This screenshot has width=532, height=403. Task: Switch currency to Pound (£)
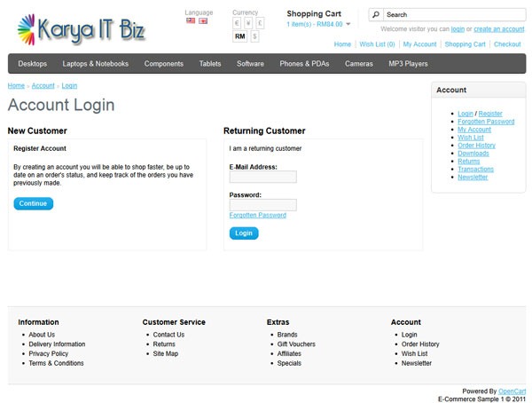[x=260, y=23]
